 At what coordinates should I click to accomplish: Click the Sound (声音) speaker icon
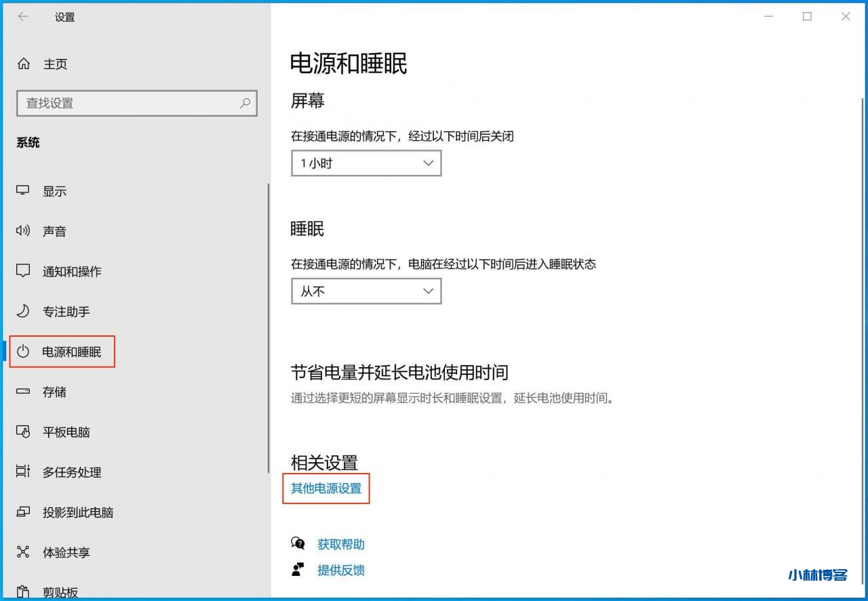point(23,231)
